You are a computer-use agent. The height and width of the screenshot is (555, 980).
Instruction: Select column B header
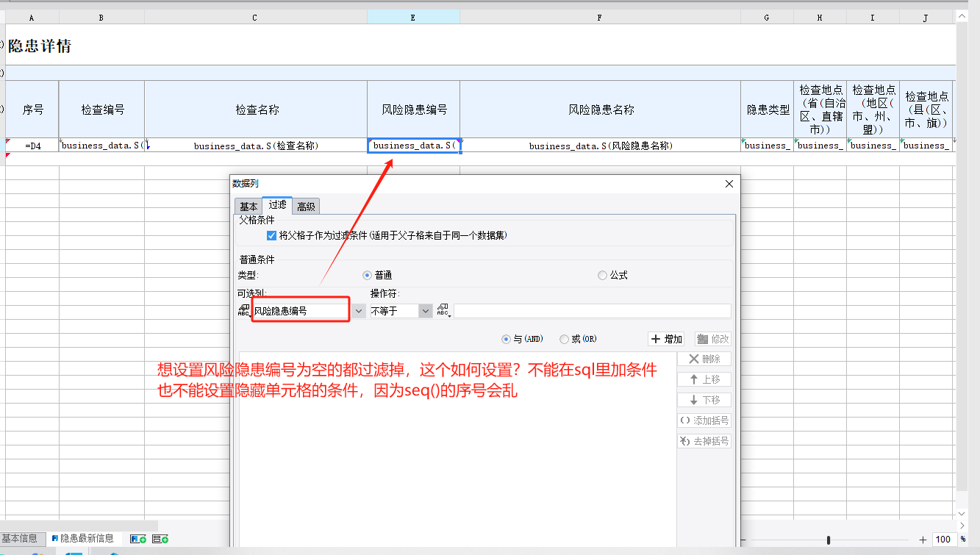[101, 17]
